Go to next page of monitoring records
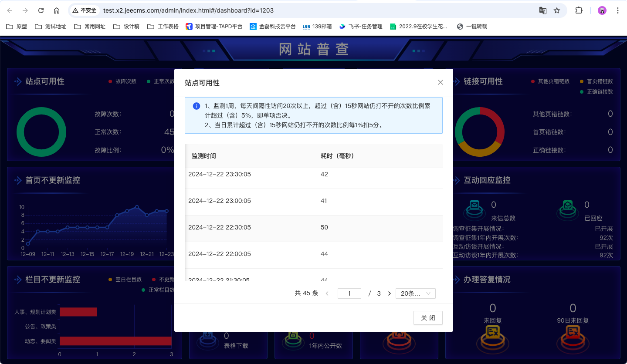 389,293
